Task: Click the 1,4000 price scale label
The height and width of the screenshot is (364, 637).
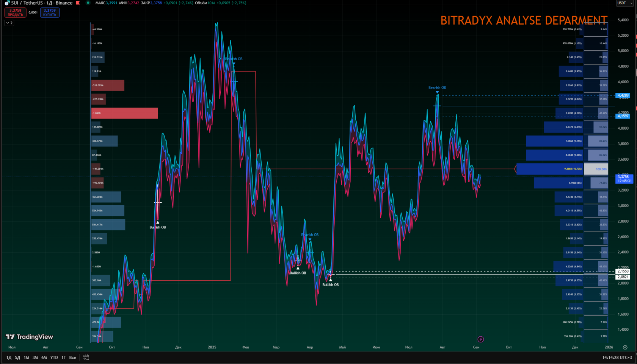Action: 623,330
